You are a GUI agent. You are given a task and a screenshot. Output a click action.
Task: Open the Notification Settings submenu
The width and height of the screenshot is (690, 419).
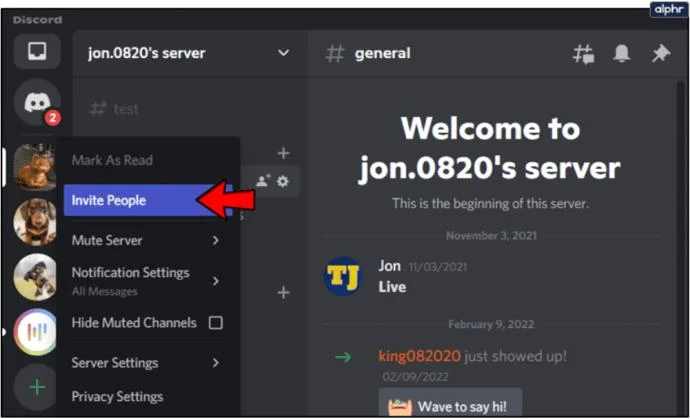(x=148, y=280)
